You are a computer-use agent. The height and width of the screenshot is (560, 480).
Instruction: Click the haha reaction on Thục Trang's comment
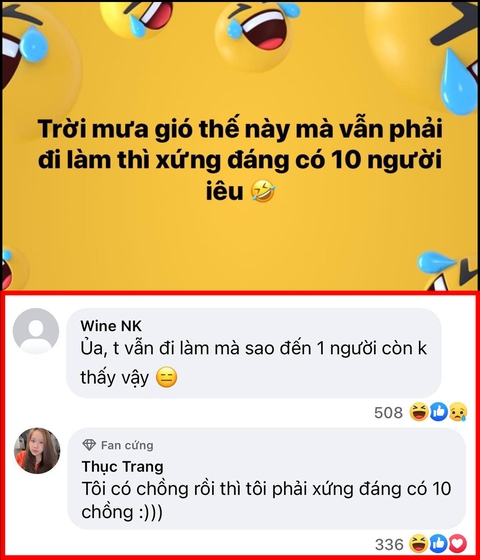(x=419, y=544)
